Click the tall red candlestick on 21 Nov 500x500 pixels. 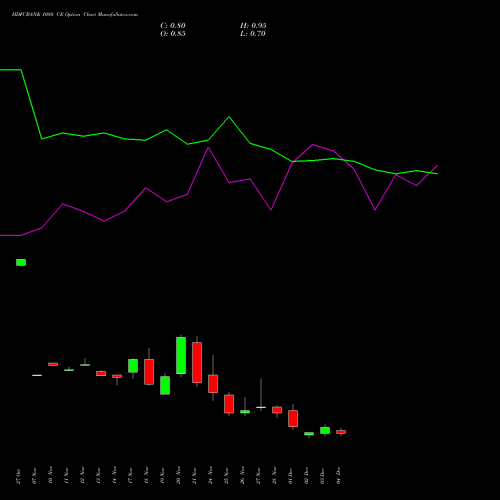pos(197,362)
